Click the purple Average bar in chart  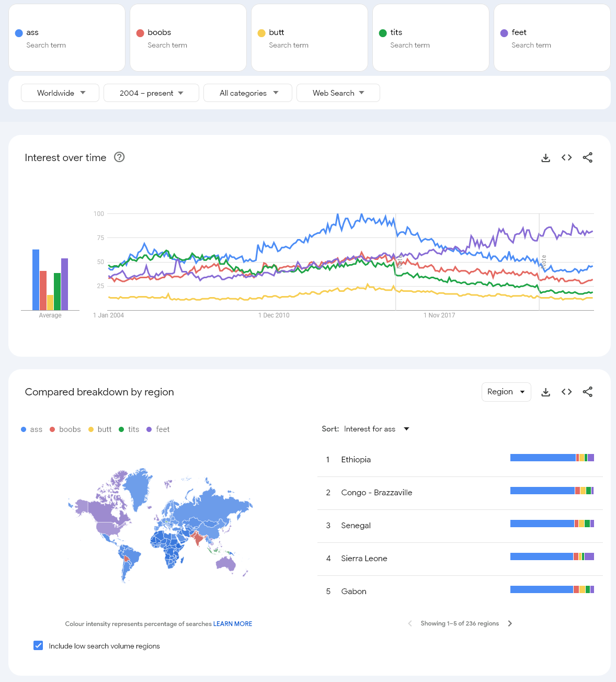pos(64,284)
